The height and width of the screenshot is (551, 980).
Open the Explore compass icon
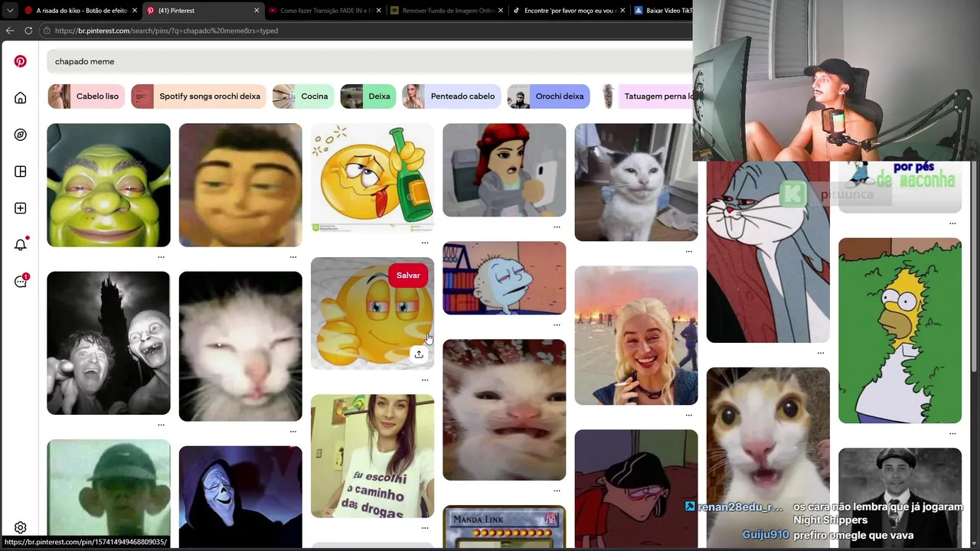point(21,135)
